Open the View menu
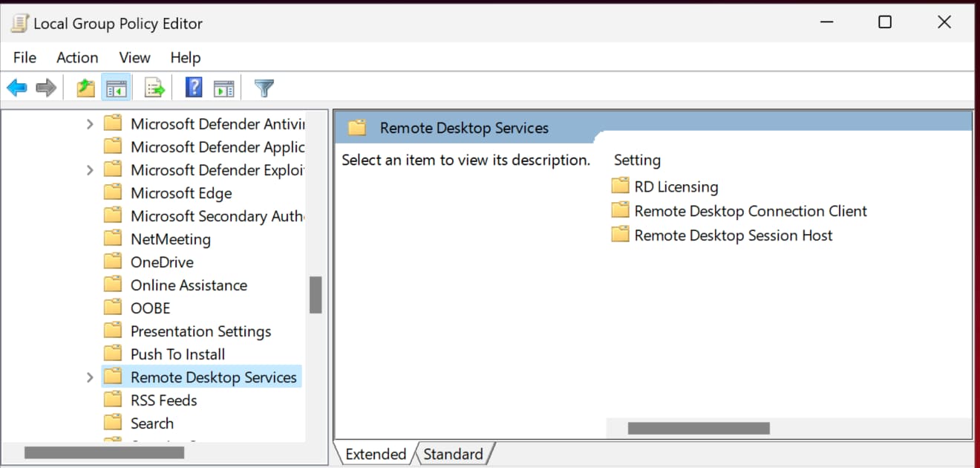 coord(134,57)
